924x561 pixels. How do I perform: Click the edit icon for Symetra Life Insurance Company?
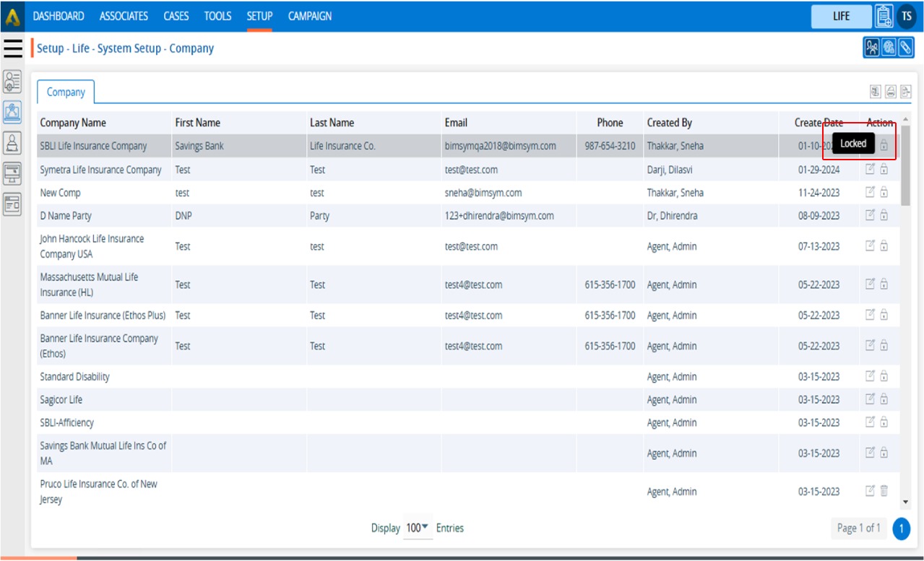pyautogui.click(x=870, y=170)
